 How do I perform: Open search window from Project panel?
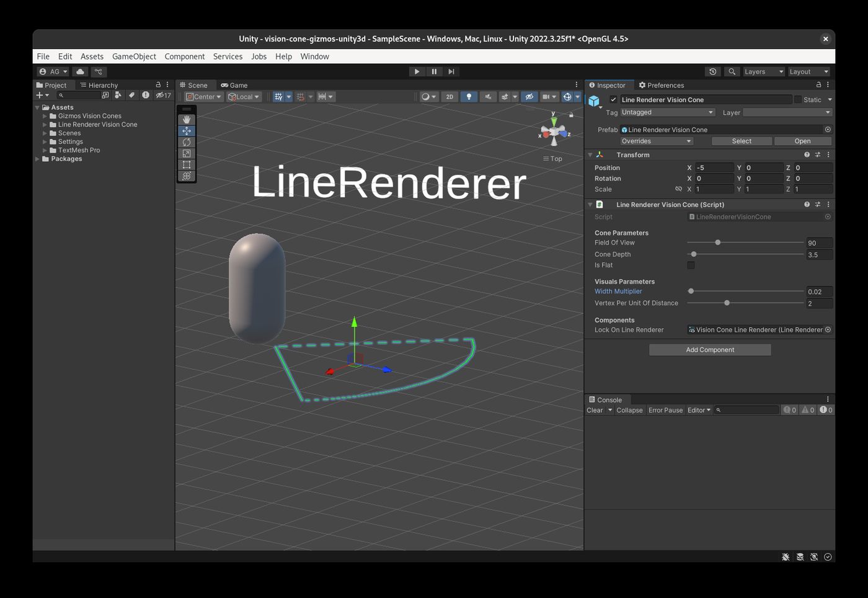[x=105, y=95]
